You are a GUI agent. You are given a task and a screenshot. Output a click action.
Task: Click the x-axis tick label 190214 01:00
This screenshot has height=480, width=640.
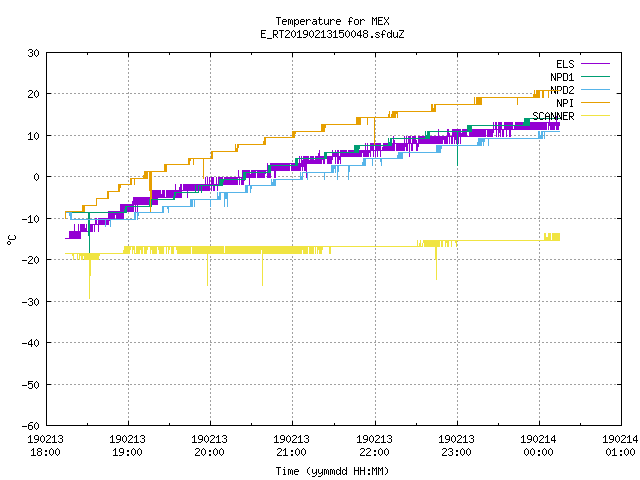point(620,446)
